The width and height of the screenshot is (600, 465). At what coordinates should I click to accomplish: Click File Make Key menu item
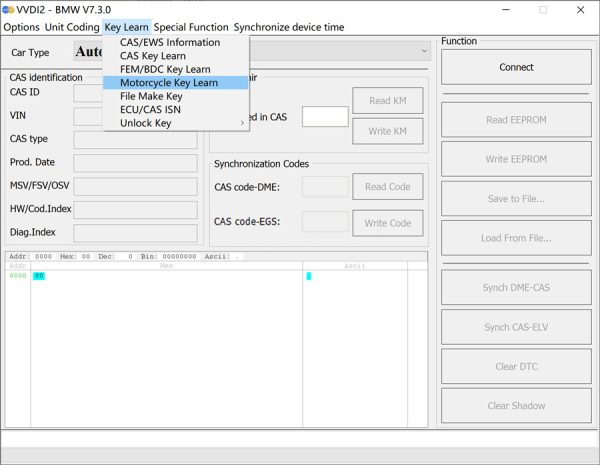pos(151,96)
